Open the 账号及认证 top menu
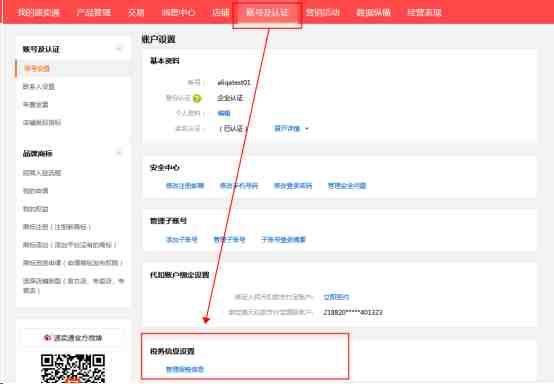 pyautogui.click(x=267, y=12)
